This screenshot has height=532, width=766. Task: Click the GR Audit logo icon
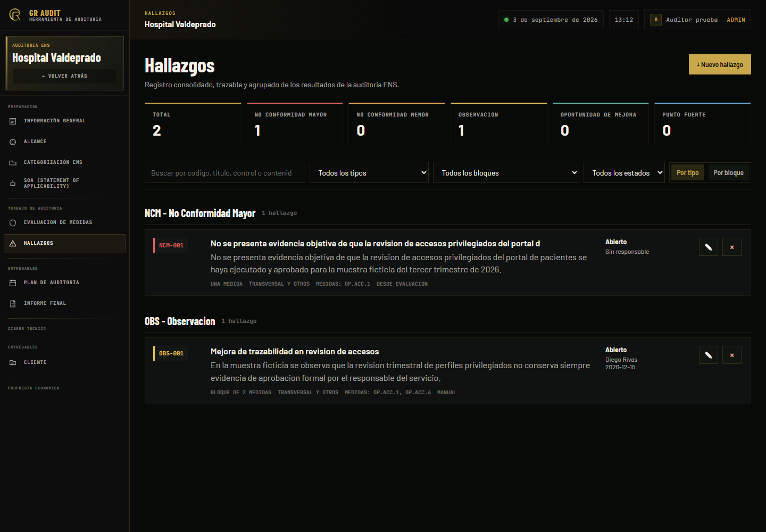[15, 15]
